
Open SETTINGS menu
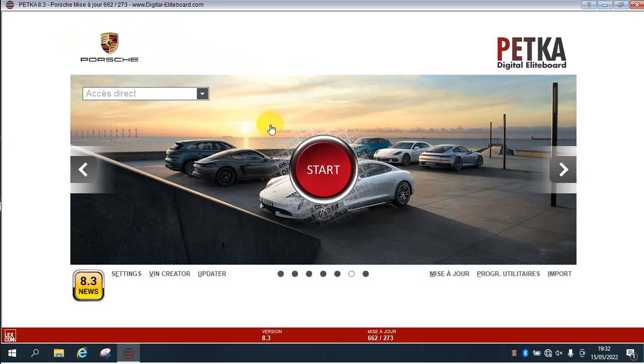(126, 274)
